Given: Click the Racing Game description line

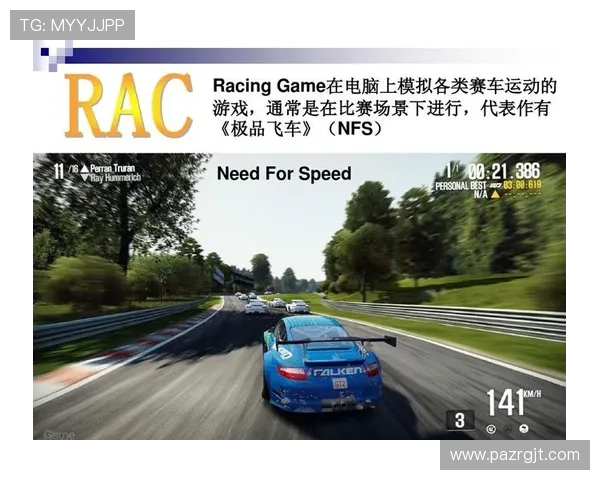Looking at the screenshot, I should (x=385, y=86).
